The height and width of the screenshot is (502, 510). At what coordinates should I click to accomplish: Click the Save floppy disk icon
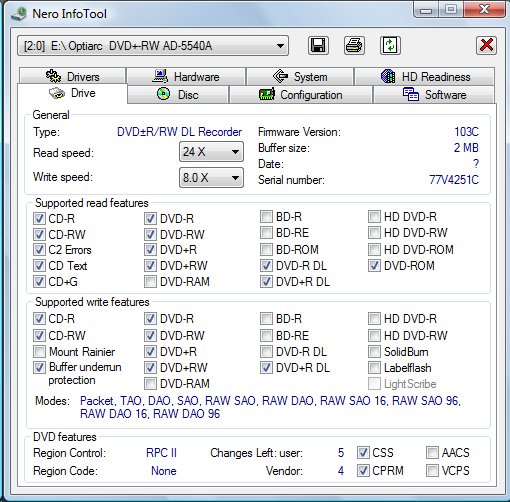(318, 45)
